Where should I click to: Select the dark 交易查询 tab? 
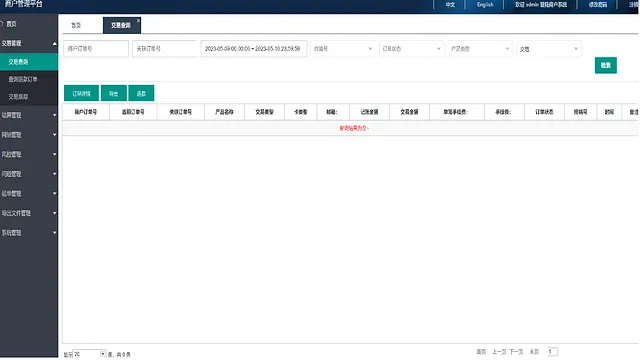(x=122, y=25)
